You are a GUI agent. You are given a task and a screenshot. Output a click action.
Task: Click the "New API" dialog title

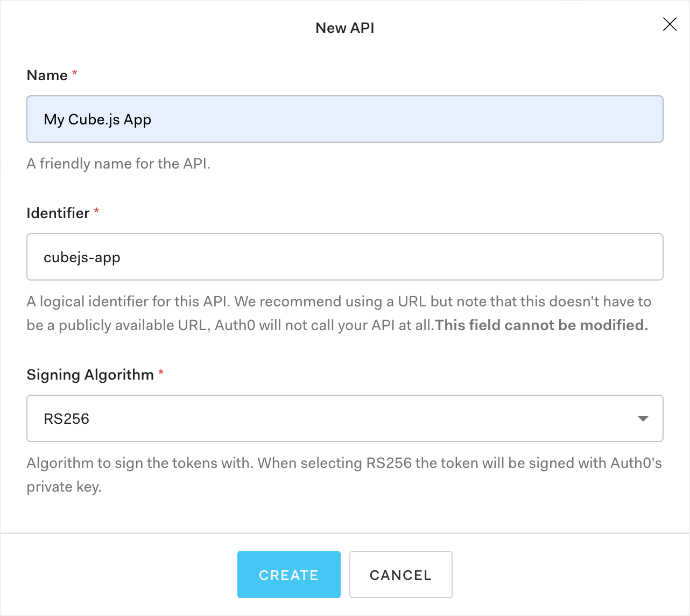tap(344, 28)
